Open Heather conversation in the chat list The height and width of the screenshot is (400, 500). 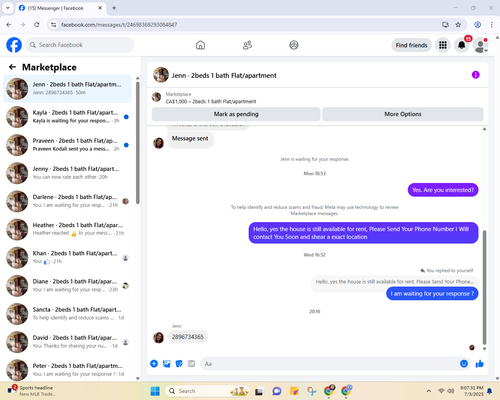pyautogui.click(x=67, y=229)
